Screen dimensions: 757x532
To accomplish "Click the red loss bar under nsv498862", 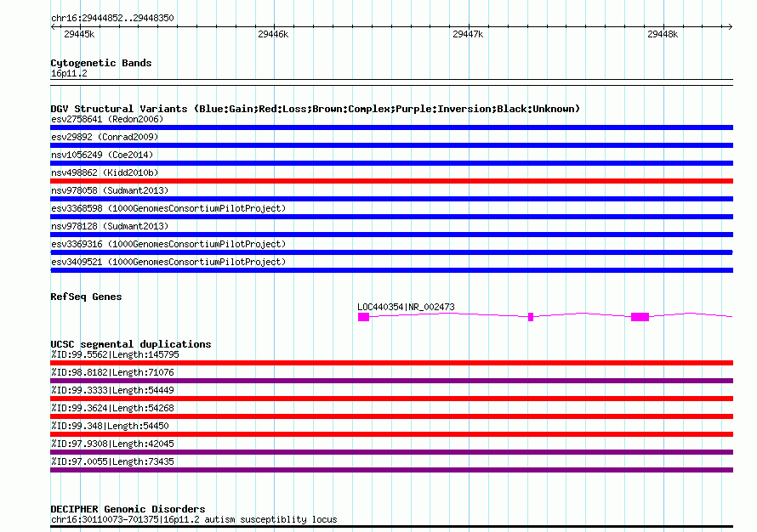I will pos(391,181).
